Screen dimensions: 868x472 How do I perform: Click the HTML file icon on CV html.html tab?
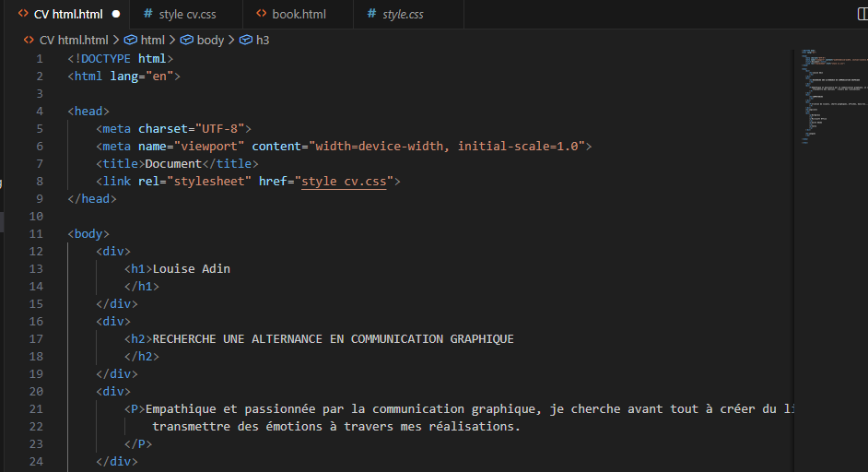coord(23,14)
